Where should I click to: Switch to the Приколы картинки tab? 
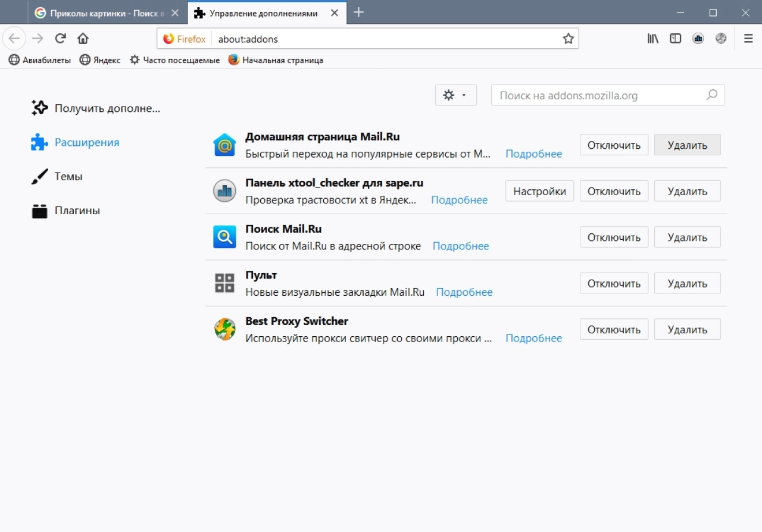107,13
